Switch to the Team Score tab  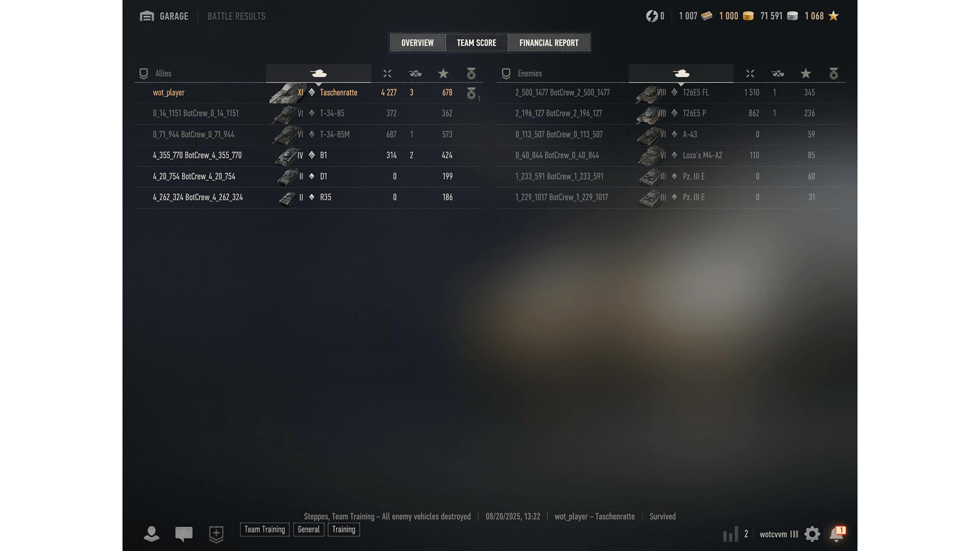click(x=476, y=43)
